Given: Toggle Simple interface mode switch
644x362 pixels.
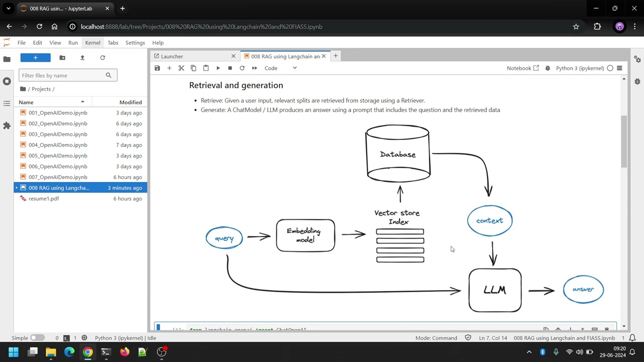Looking at the screenshot, I should pyautogui.click(x=37, y=338).
